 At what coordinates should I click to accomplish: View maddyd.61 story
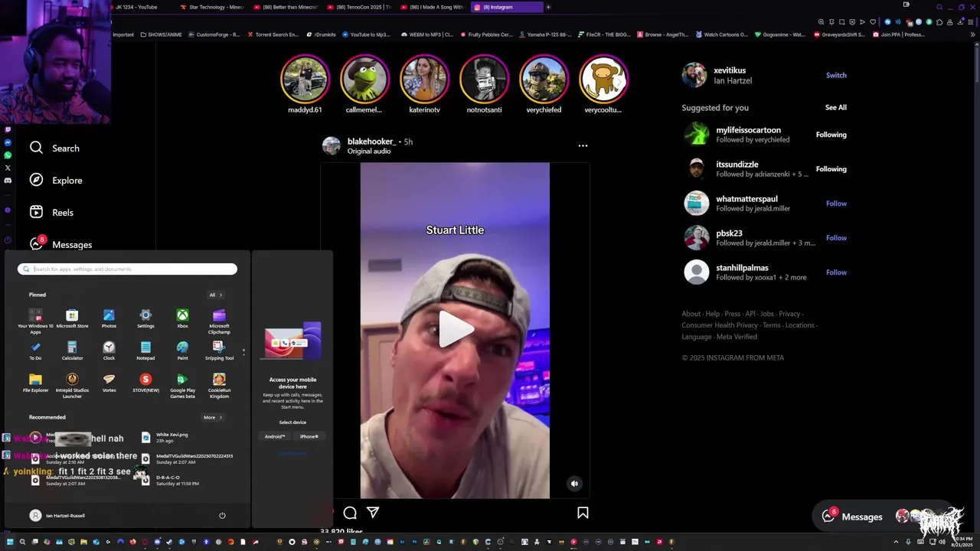[x=305, y=84]
